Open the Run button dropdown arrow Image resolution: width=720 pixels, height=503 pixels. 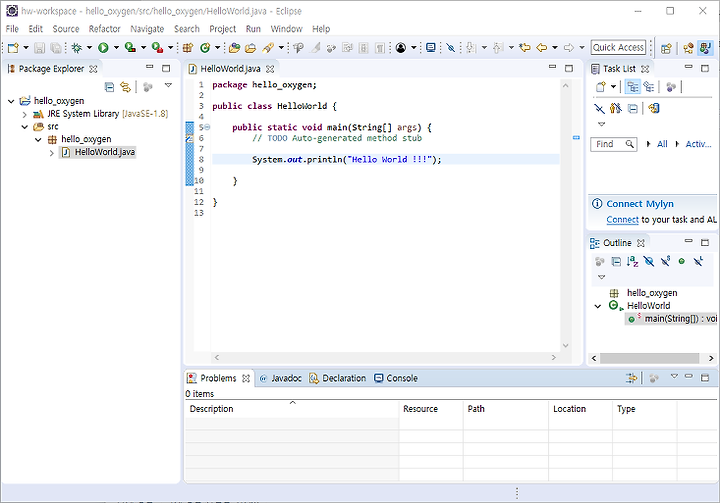click(x=116, y=47)
